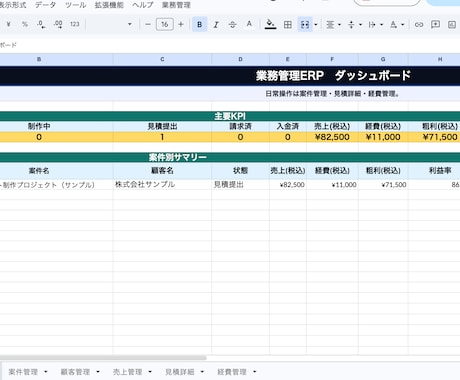
Task: Open vertical align options
Action: pyautogui.click(x=354, y=24)
